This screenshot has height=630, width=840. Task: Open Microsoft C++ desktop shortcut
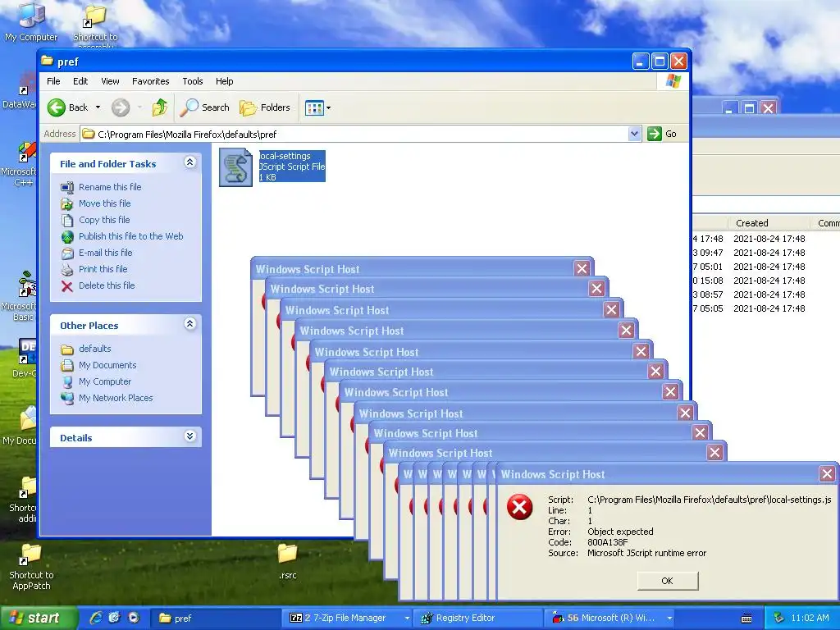20,164
